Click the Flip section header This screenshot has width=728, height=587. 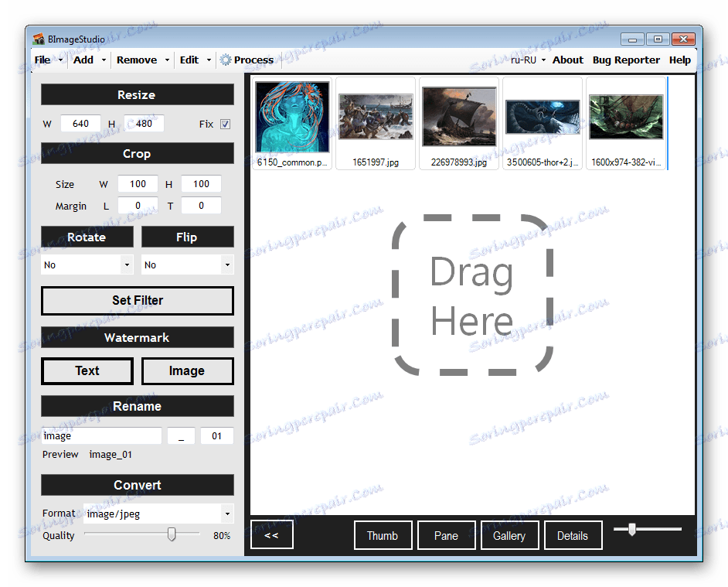(187, 237)
